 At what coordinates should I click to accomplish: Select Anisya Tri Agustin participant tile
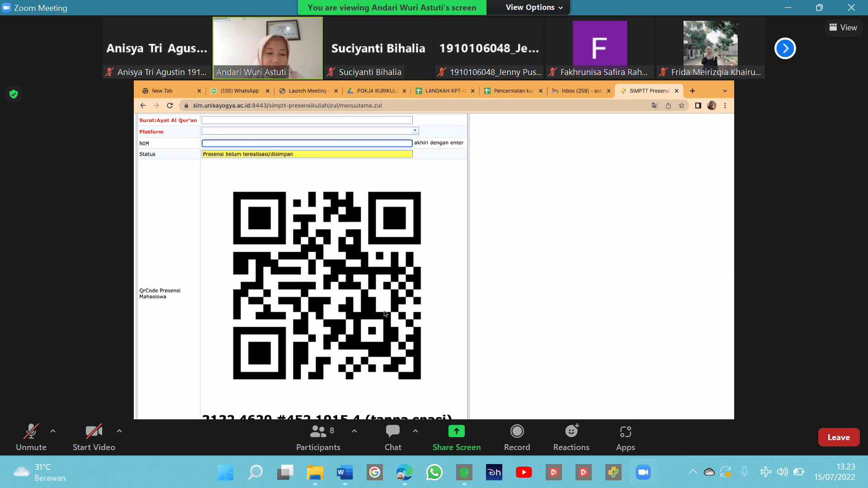pos(157,48)
